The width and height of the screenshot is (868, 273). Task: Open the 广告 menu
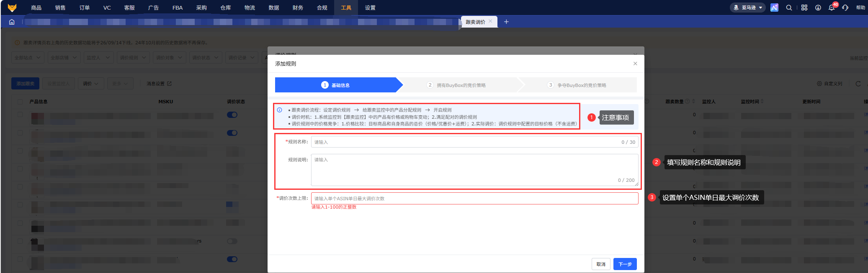[154, 8]
